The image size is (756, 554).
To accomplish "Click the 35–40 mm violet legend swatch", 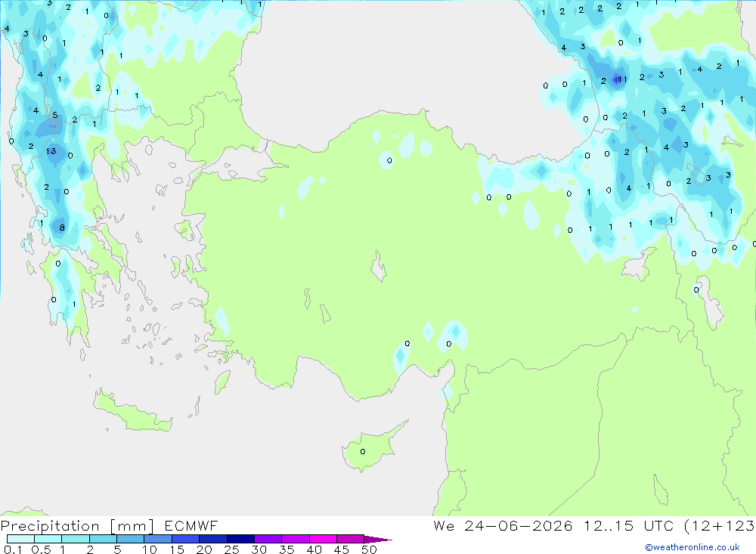I will pyautogui.click(x=296, y=539).
